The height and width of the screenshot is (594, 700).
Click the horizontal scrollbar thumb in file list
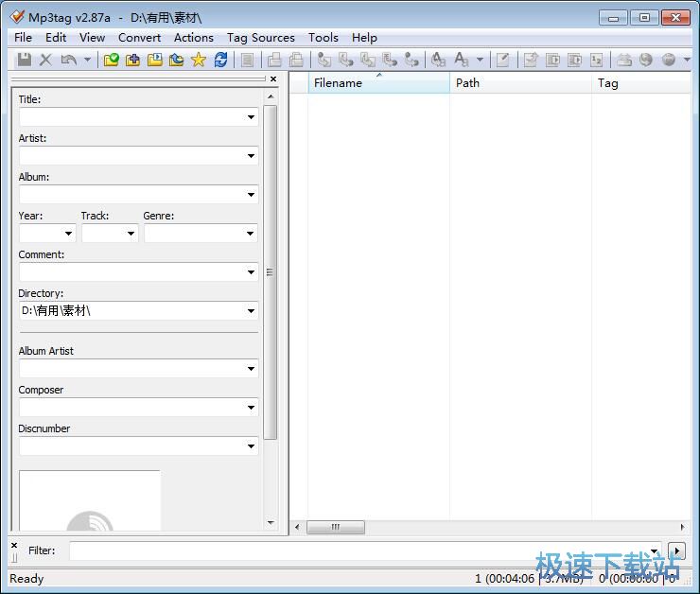pyautogui.click(x=335, y=527)
